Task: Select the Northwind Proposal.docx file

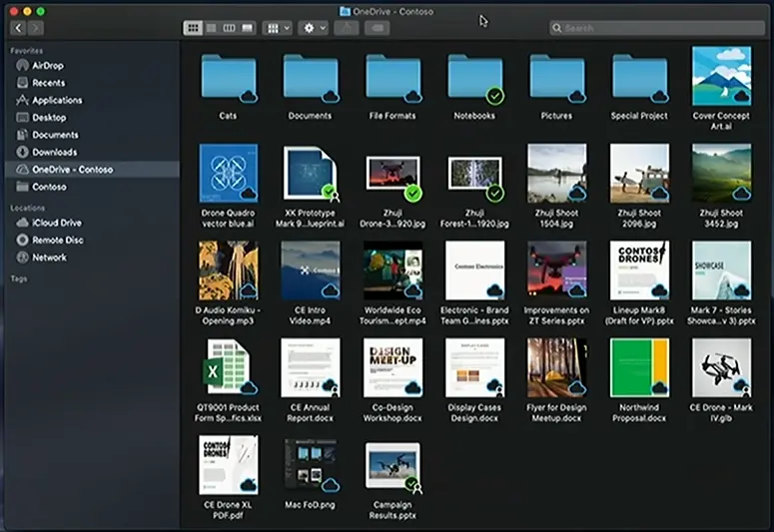Action: [x=639, y=367]
